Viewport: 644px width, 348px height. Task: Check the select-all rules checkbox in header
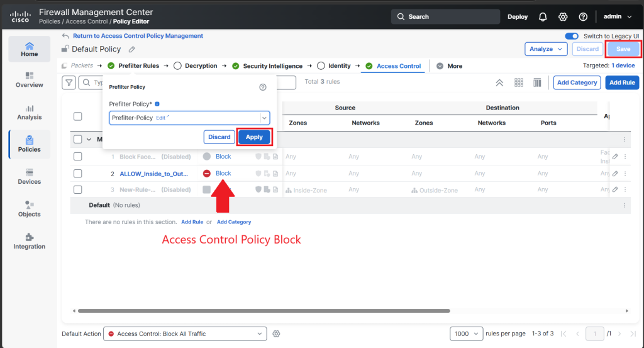pyautogui.click(x=77, y=116)
